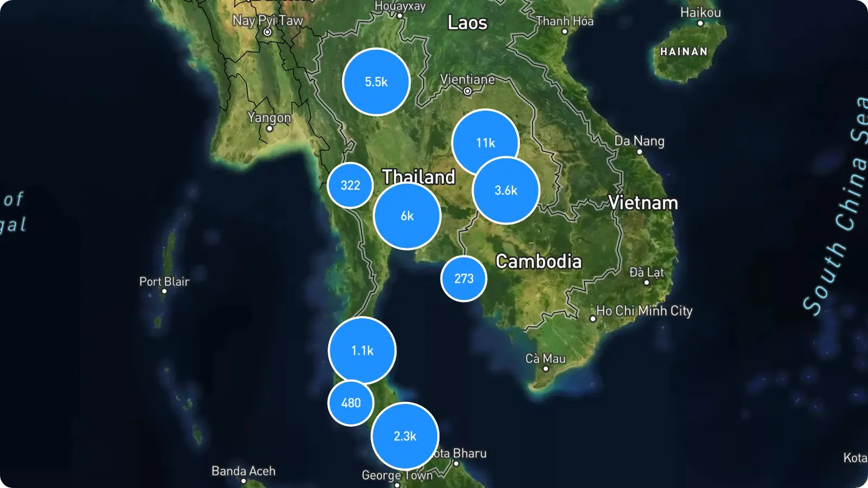Open the 273 cluster near Cambodia

pos(464,279)
